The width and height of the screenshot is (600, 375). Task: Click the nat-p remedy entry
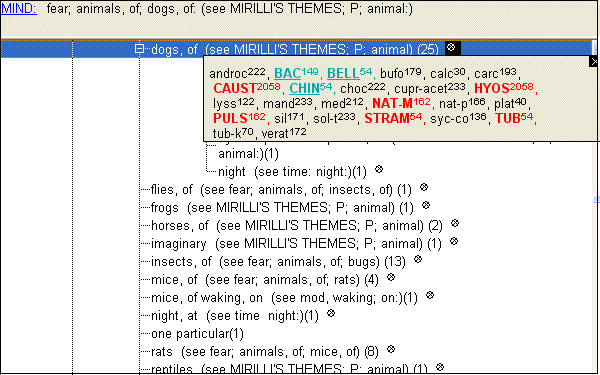coord(462,103)
